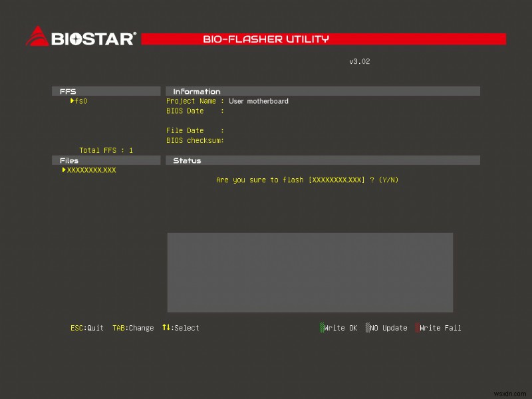Click the gray flash progress area
This screenshot has height=399, width=532.
[x=310, y=273]
